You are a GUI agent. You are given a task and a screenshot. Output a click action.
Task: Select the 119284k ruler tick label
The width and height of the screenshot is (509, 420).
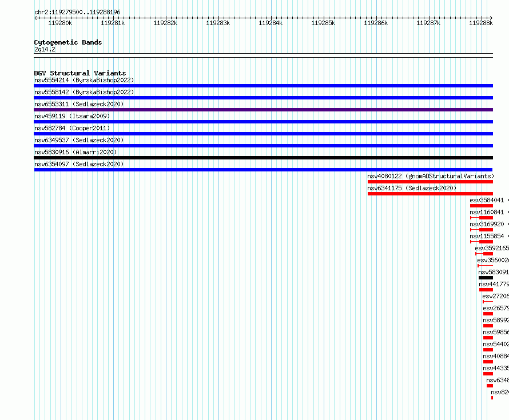[271, 23]
